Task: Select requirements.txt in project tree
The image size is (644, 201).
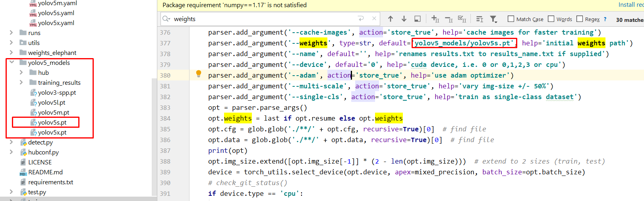Action: pyautogui.click(x=50, y=182)
